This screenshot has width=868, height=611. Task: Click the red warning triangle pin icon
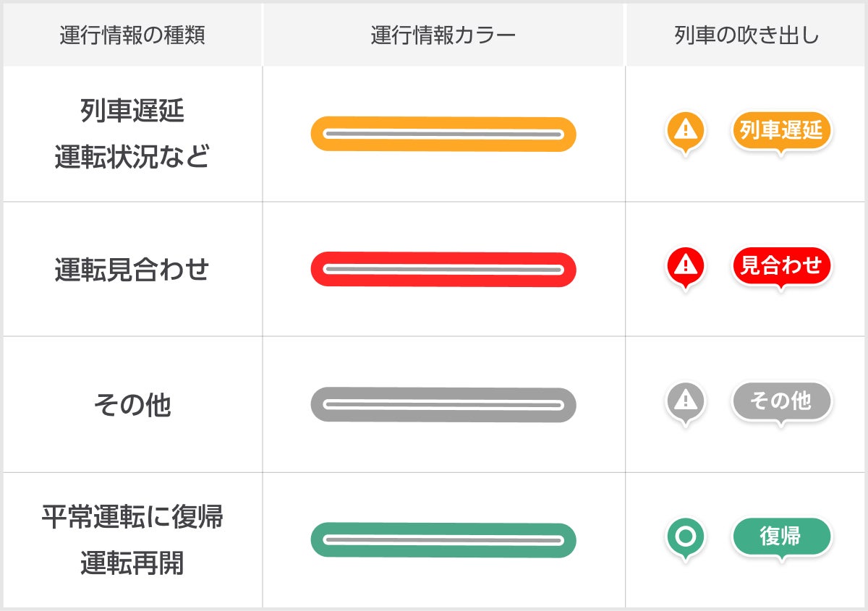685,266
